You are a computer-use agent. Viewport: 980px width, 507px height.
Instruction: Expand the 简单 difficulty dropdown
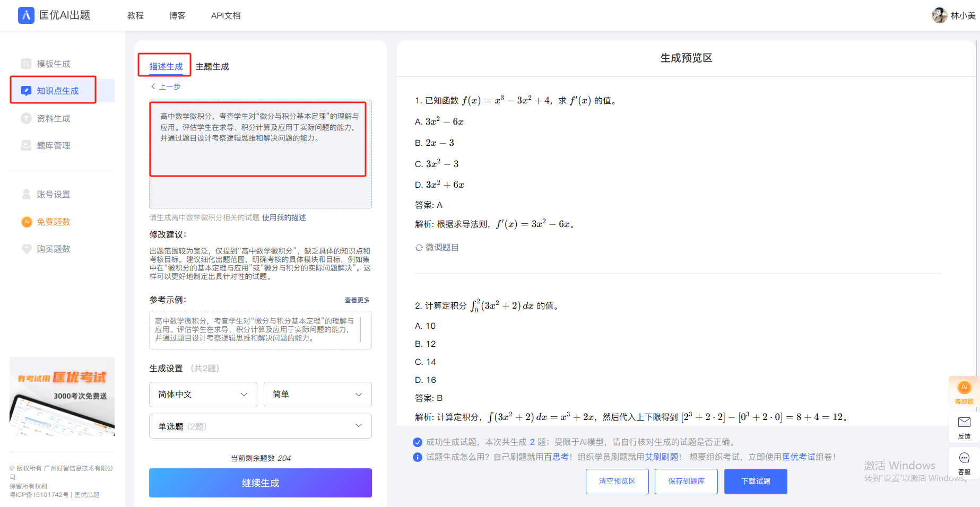coord(318,395)
